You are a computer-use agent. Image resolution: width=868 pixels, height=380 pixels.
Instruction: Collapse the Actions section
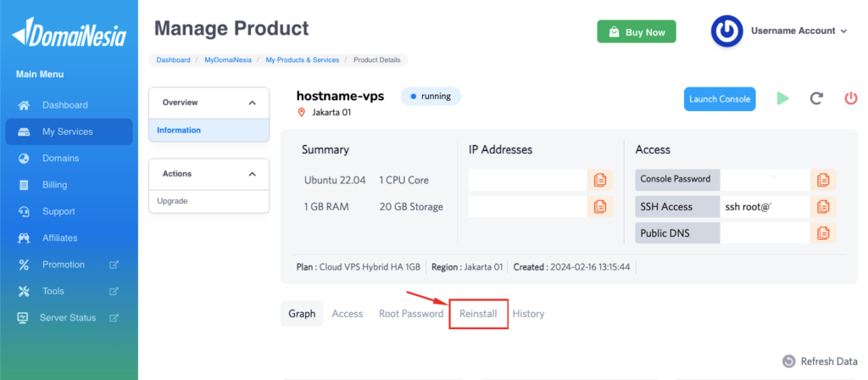(x=253, y=174)
